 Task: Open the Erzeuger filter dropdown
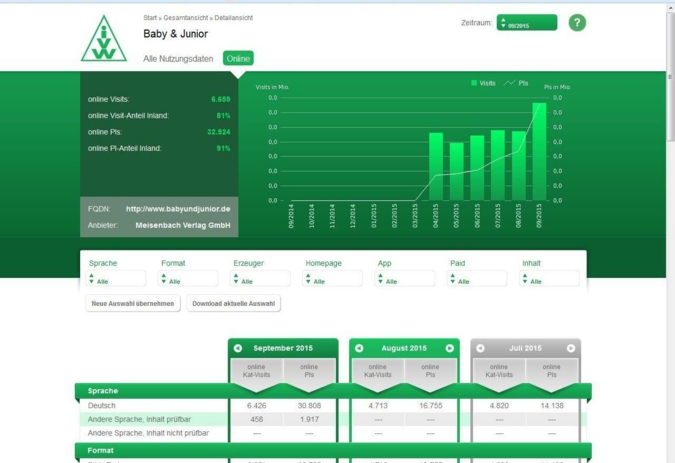click(261, 279)
